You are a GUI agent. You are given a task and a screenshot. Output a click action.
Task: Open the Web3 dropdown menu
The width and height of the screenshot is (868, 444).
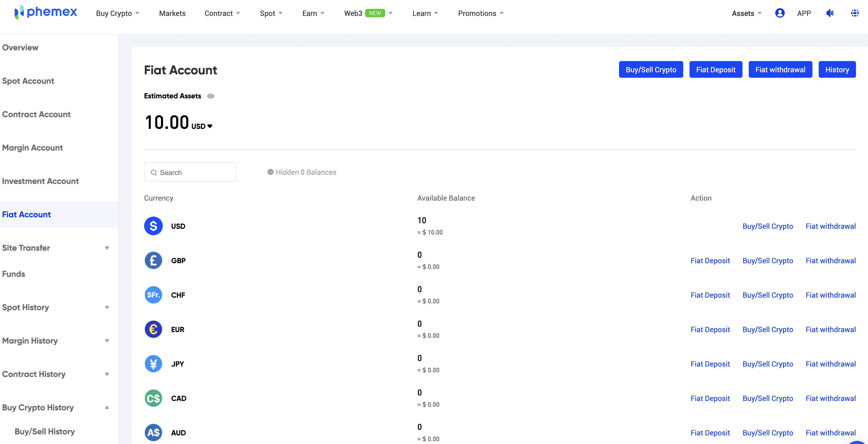(368, 13)
